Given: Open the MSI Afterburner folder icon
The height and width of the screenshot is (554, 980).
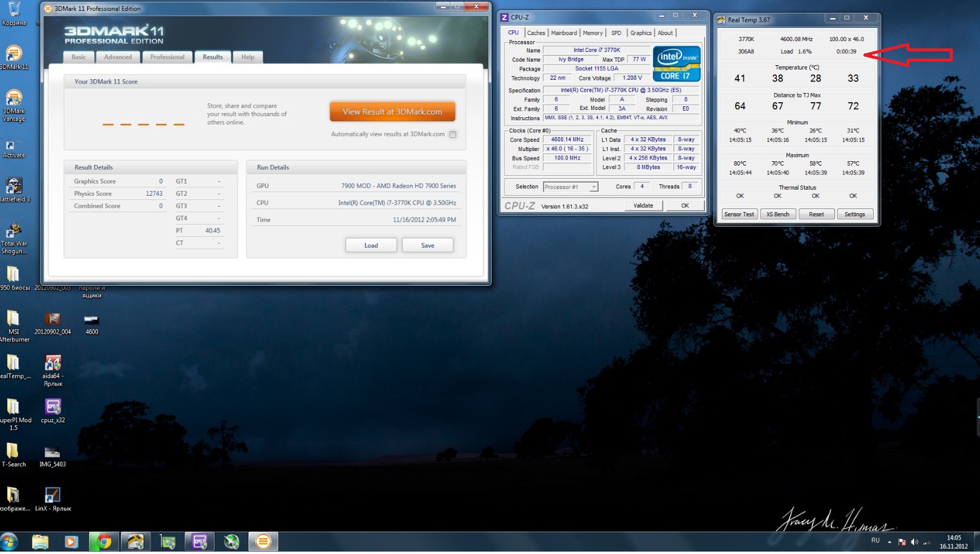Looking at the screenshot, I should [13, 325].
